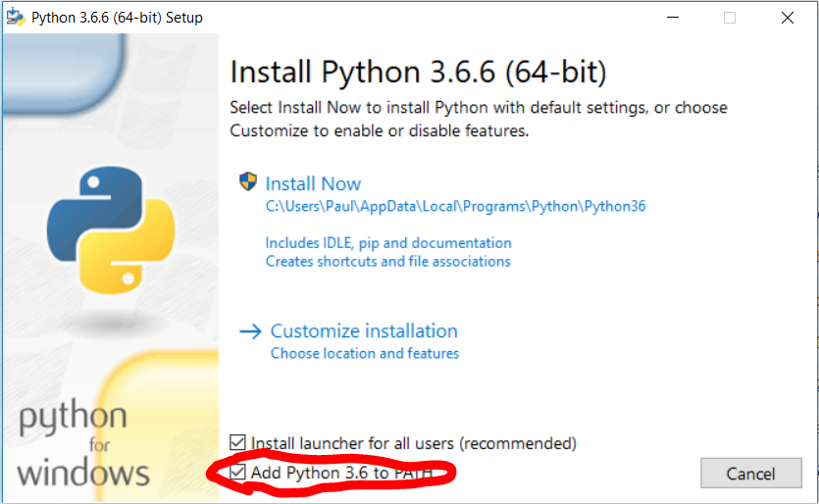Screen dimensions: 819x504
Task: Click the disabled maximize window button
Action: [730, 18]
